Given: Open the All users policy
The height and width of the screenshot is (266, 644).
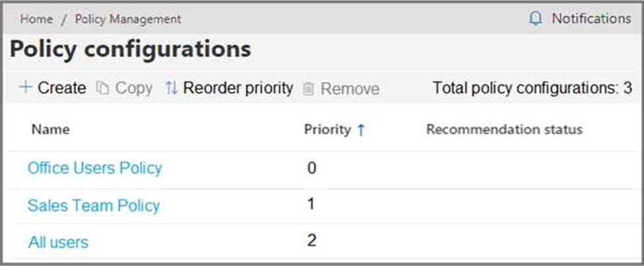Looking at the screenshot, I should tap(58, 242).
